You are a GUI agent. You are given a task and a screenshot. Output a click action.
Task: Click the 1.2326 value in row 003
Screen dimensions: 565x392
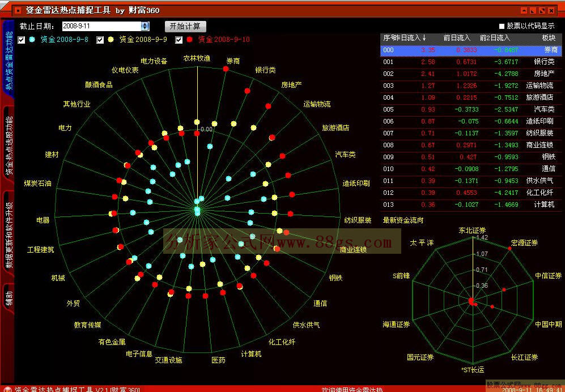pos(466,86)
